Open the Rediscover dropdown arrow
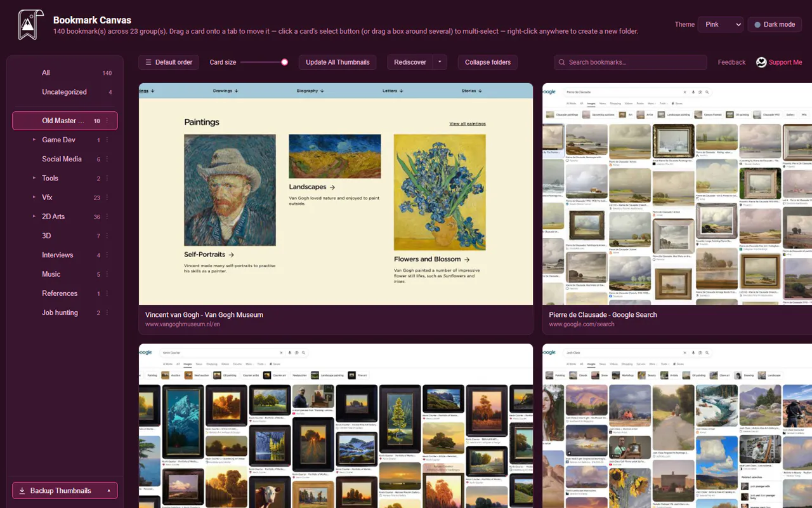 pos(440,62)
